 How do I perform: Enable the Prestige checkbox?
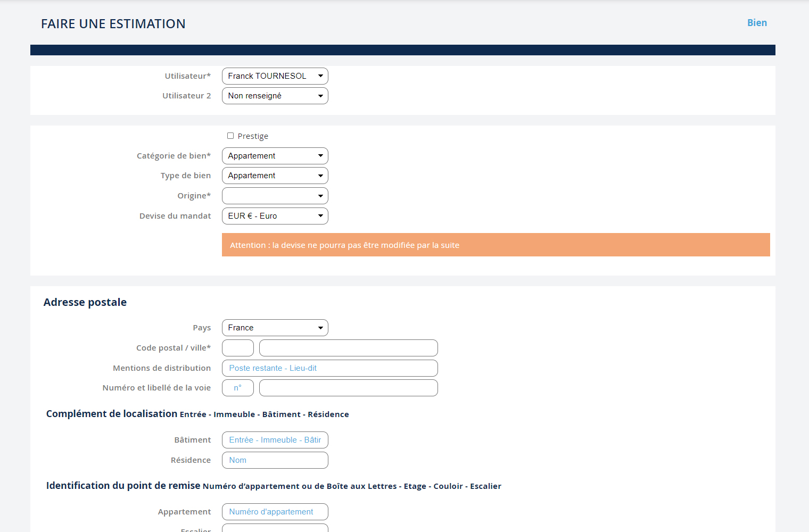pyautogui.click(x=230, y=136)
